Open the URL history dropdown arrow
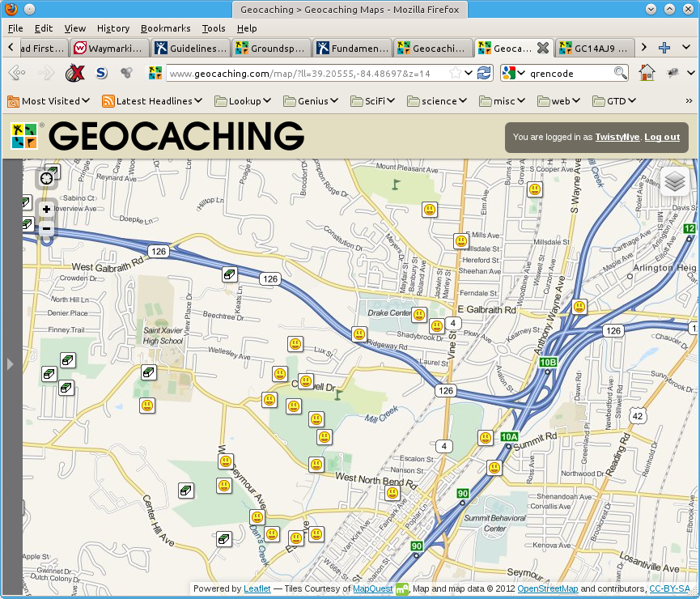The width and height of the screenshot is (700, 599). [469, 72]
